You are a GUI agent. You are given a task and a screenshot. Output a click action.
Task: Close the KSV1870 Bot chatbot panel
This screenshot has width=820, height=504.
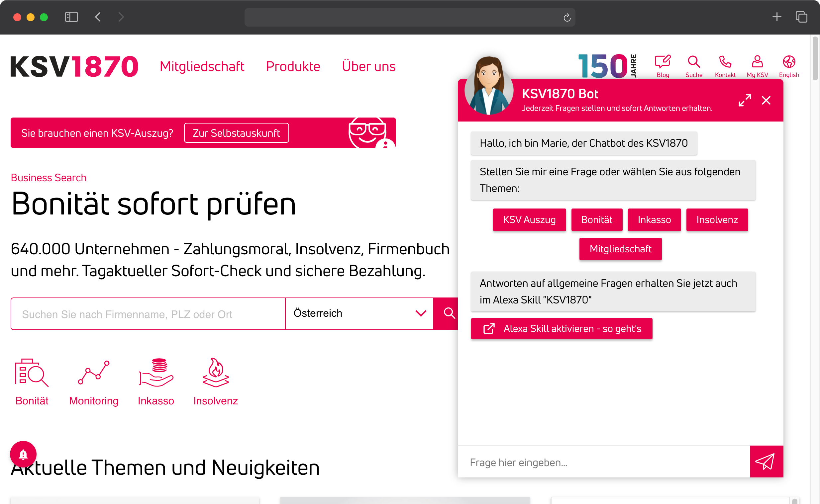[766, 101]
